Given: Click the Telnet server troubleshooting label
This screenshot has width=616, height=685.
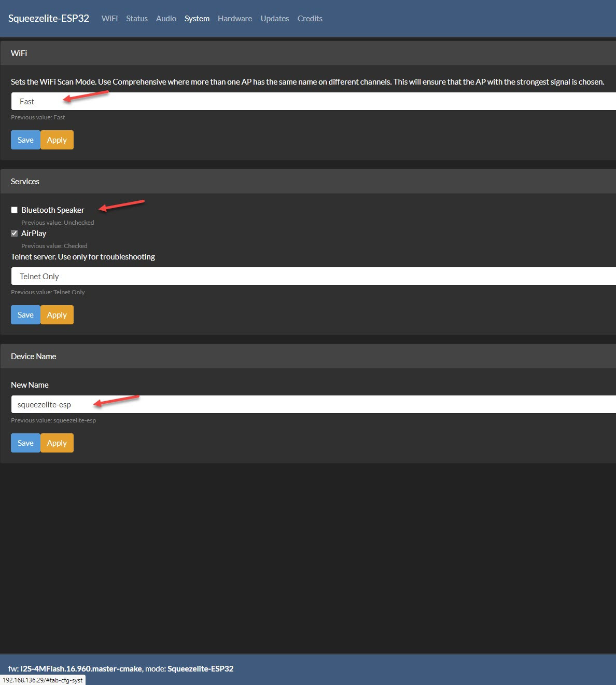Looking at the screenshot, I should pos(83,257).
